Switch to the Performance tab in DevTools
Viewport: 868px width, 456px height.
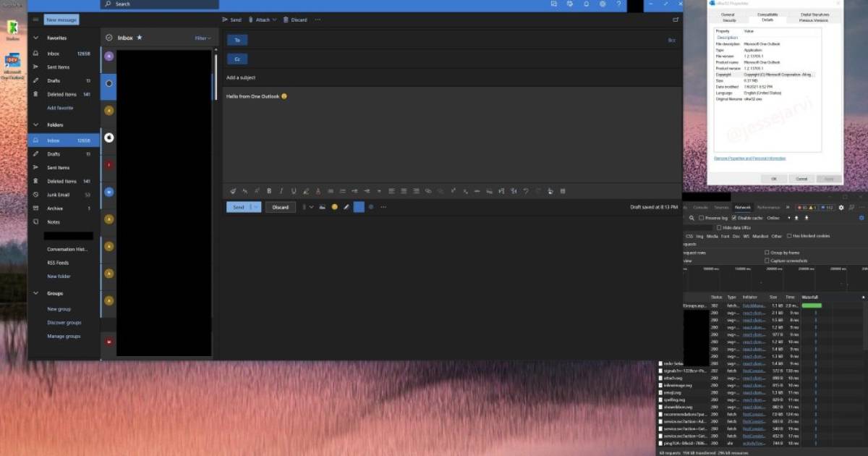767,208
